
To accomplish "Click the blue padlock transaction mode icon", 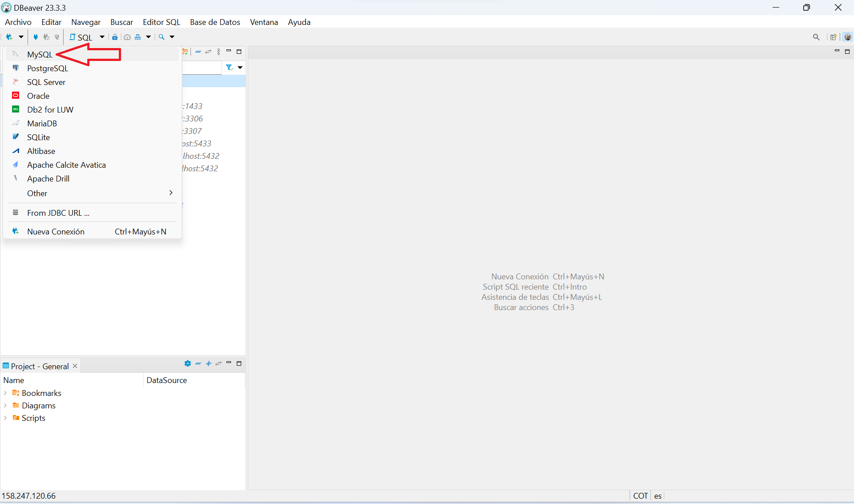I will click(115, 37).
